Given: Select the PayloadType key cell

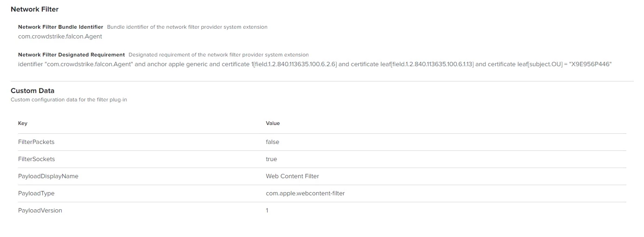Looking at the screenshot, I should [36, 193].
